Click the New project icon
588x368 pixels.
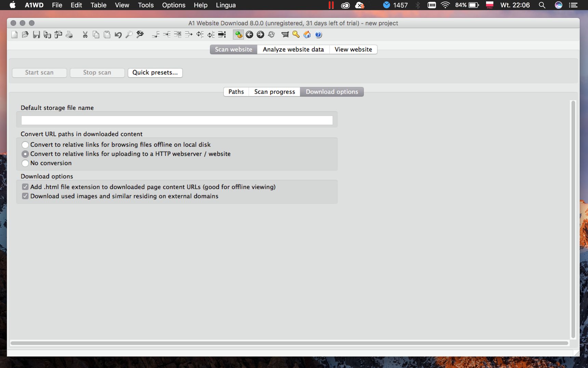[x=14, y=35]
